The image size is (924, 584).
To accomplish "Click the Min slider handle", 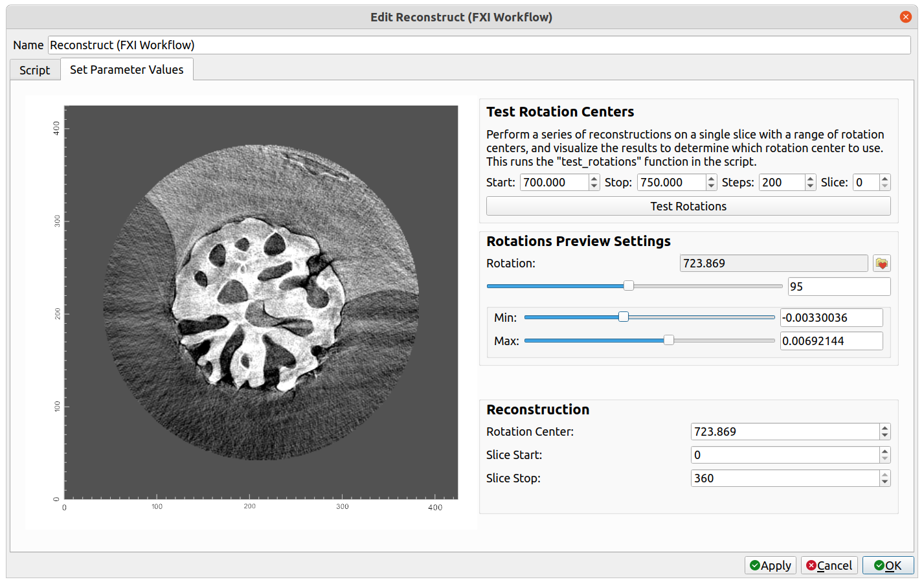I will tap(624, 317).
